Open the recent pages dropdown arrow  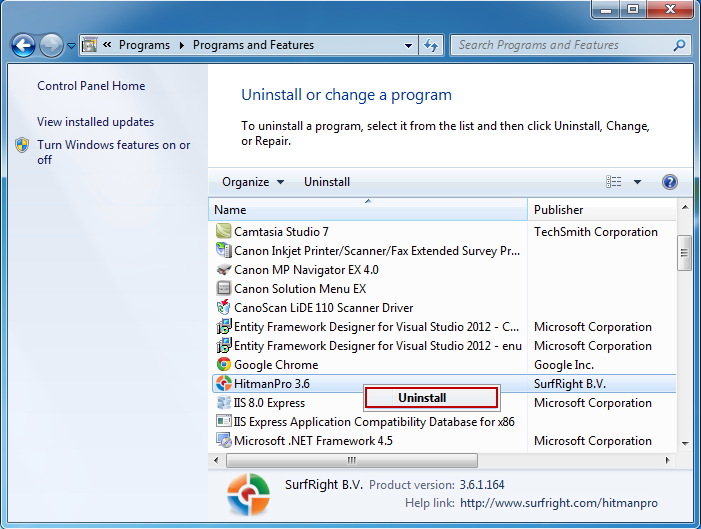pyautogui.click(x=72, y=46)
